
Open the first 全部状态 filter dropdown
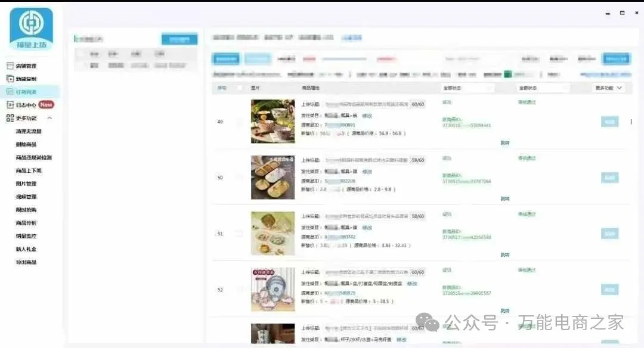pyautogui.click(x=468, y=88)
